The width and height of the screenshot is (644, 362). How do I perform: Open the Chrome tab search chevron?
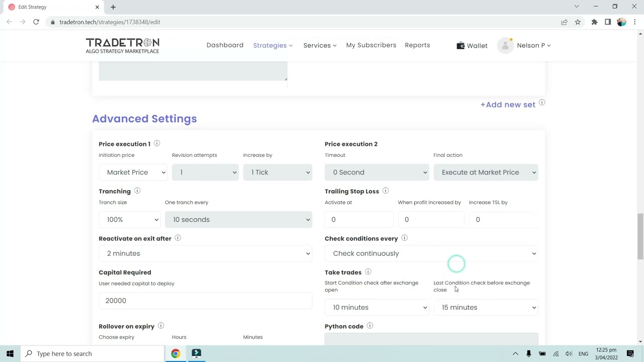577,7
